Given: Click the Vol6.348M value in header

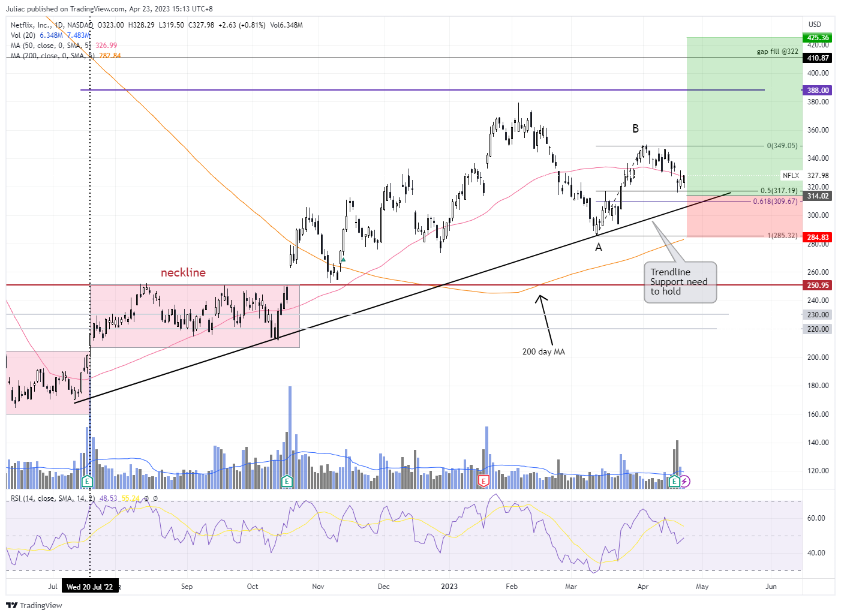Looking at the screenshot, I should [x=286, y=25].
